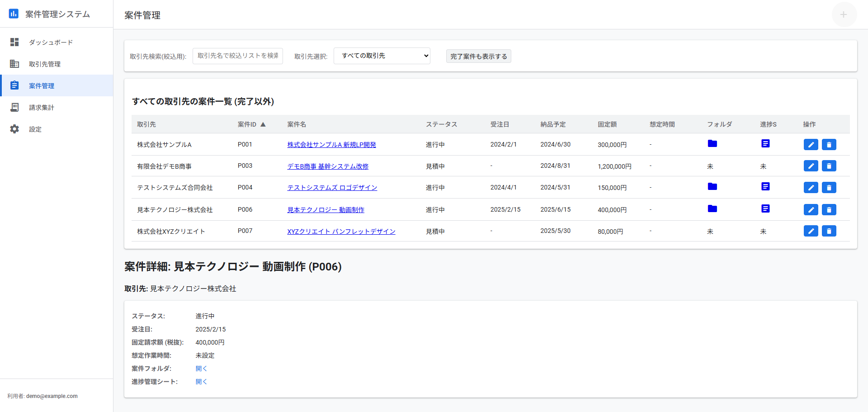Open the すべての取引先 selection dropdown
This screenshot has height=412, width=868.
[382, 56]
